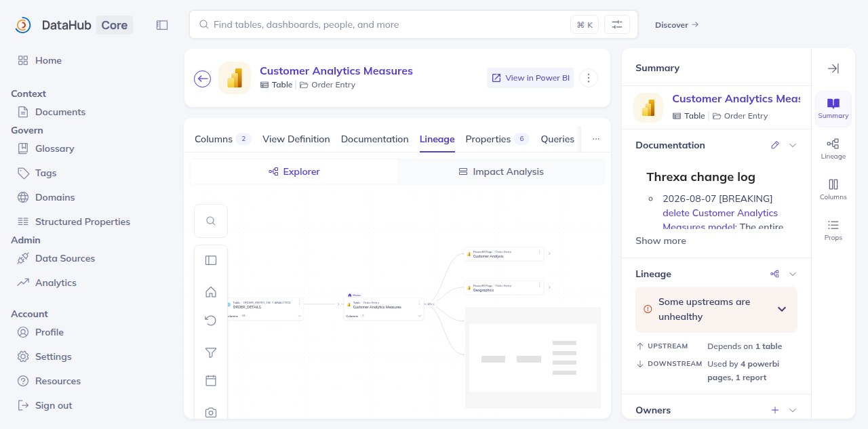Open the Summary sidebar tab
The image size is (868, 429).
pyautogui.click(x=833, y=108)
